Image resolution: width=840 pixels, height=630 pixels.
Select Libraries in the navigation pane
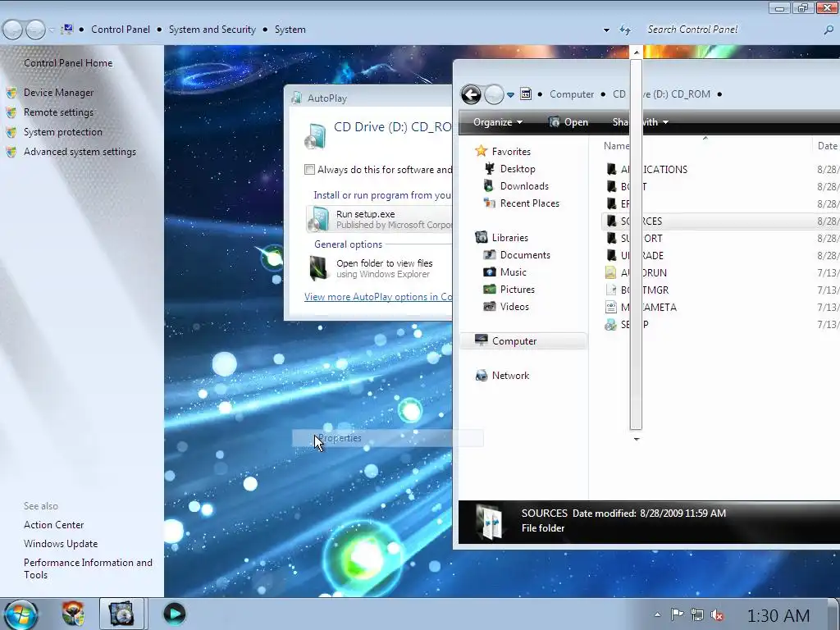(509, 237)
